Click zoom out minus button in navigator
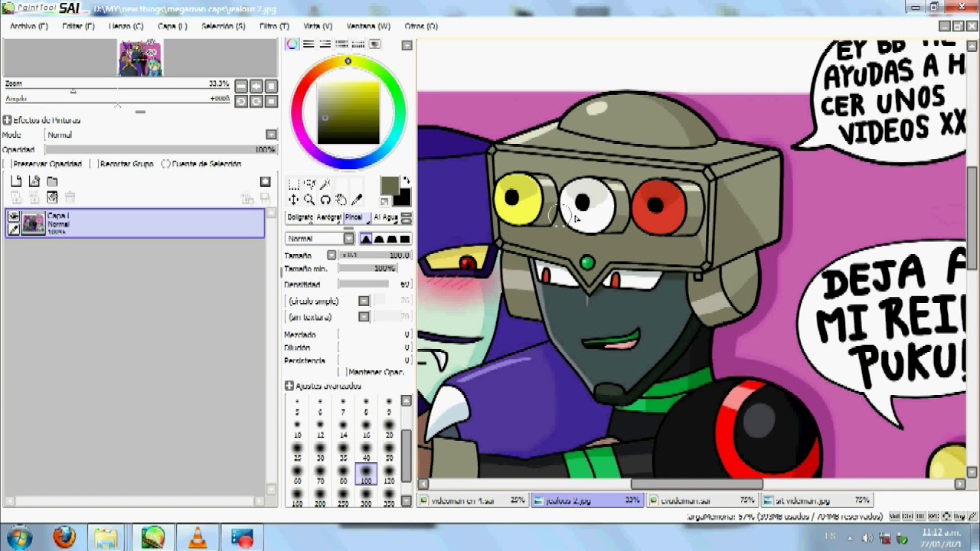980x551 pixels. pyautogui.click(x=241, y=86)
